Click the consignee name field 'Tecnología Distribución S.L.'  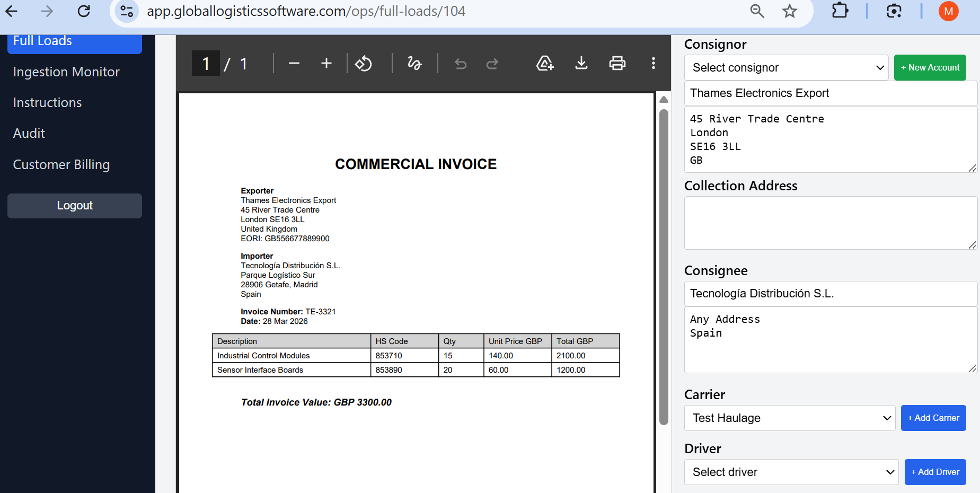click(x=831, y=294)
